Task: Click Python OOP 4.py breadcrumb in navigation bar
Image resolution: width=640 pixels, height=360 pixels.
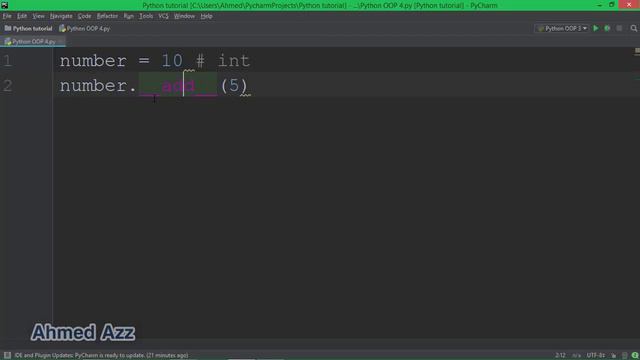Action: click(84, 29)
